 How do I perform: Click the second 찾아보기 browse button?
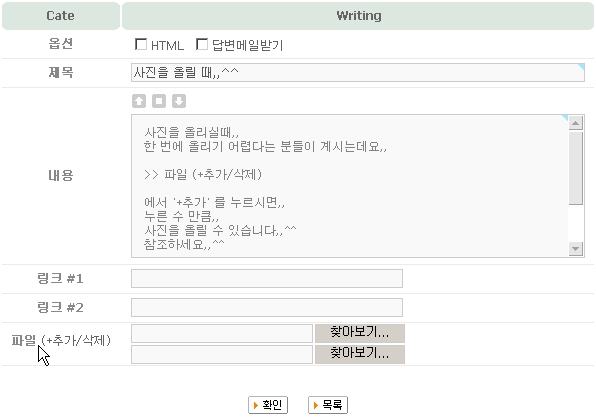360,354
